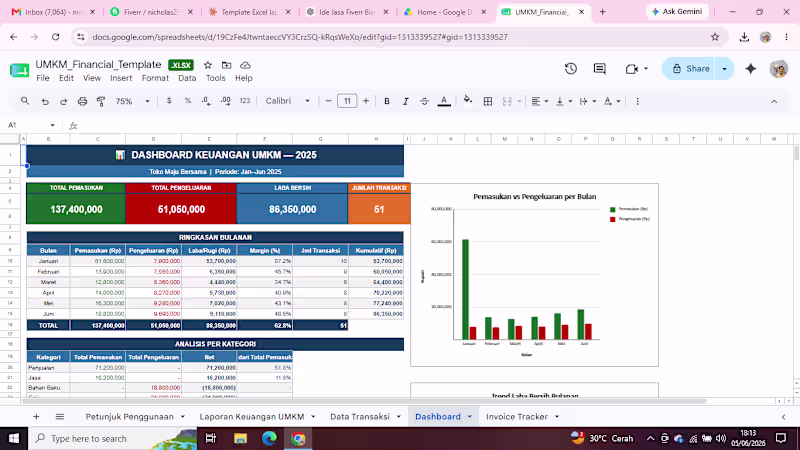Switch to Laporan Keuangan UMKM sheet
Screen dimensions: 800x450
click(x=252, y=417)
